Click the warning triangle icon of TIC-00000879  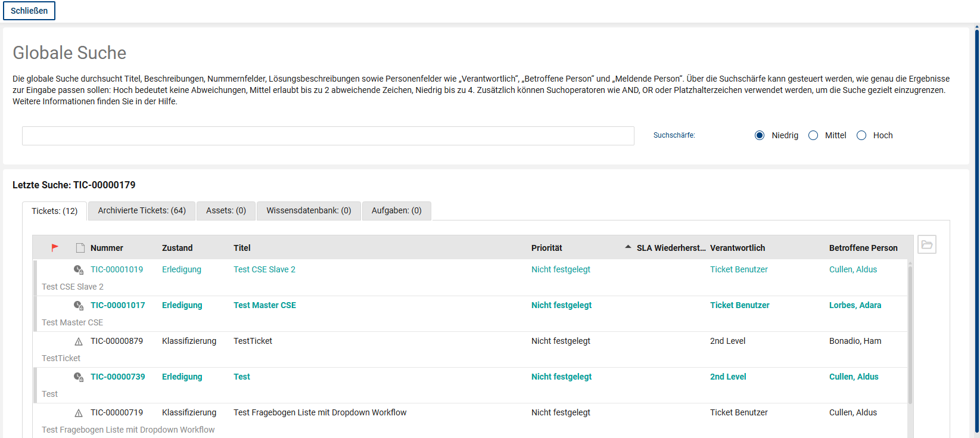click(x=79, y=341)
